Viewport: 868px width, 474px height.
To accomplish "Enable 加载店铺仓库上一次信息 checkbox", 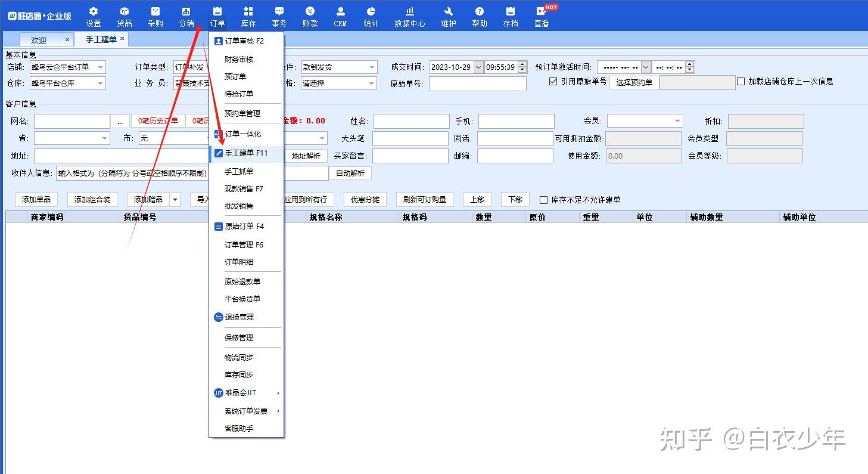I will (741, 81).
